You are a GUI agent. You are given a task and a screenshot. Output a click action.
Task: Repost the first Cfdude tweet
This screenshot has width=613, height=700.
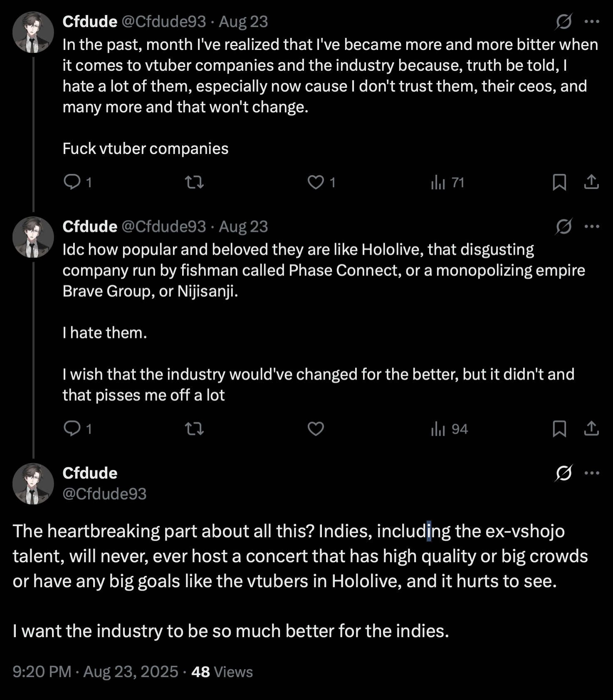click(194, 182)
